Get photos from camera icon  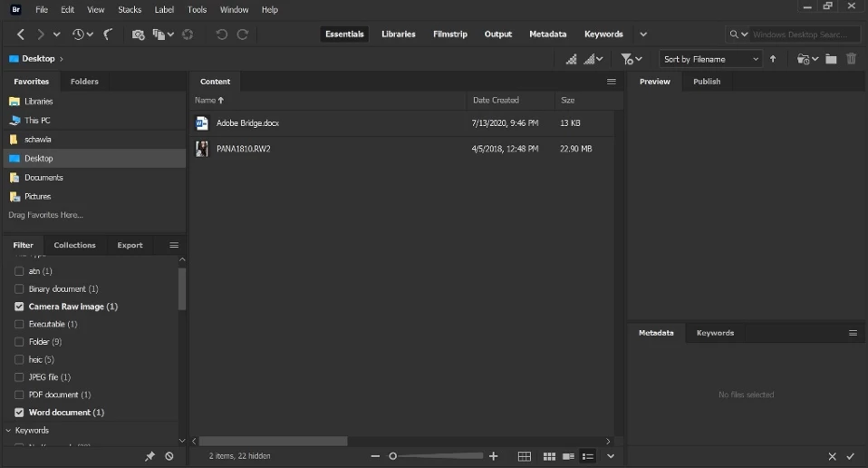[138, 34]
